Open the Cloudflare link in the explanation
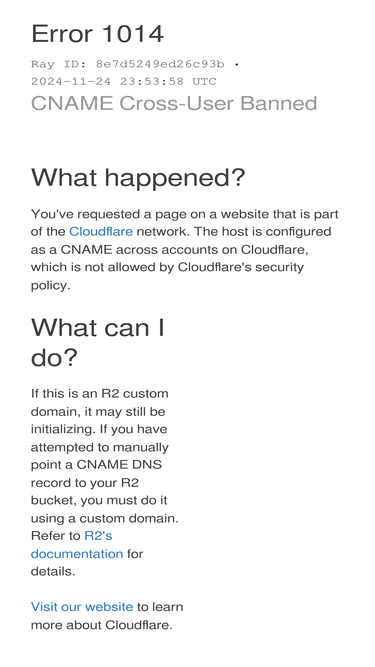Screen dimensions: 375x667 pyautogui.click(x=101, y=231)
